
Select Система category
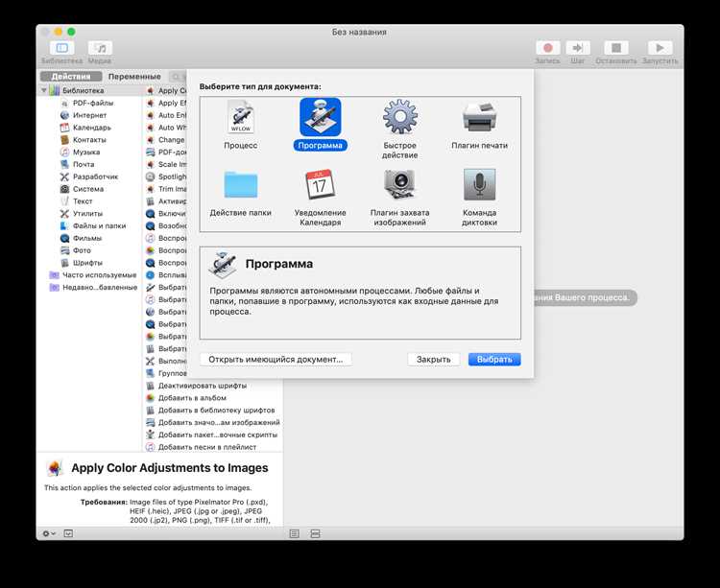[x=88, y=189]
